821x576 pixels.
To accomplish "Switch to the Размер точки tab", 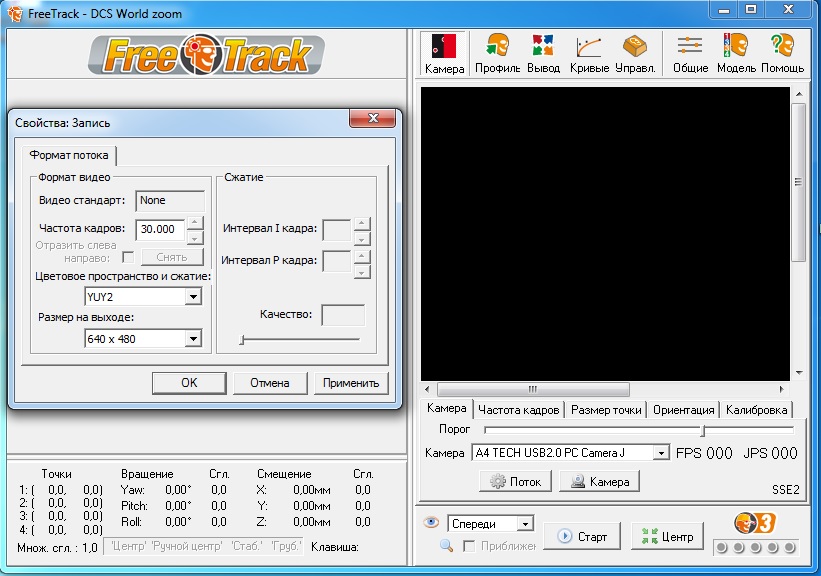I will point(606,410).
